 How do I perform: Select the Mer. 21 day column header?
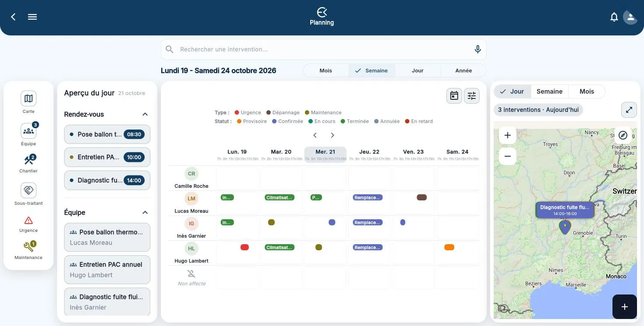(326, 155)
